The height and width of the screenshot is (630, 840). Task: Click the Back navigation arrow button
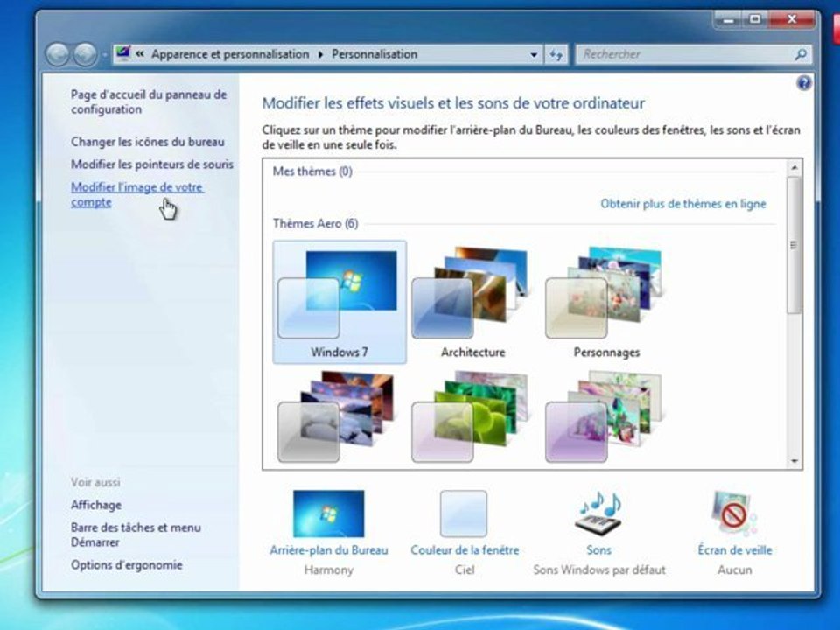(58, 54)
